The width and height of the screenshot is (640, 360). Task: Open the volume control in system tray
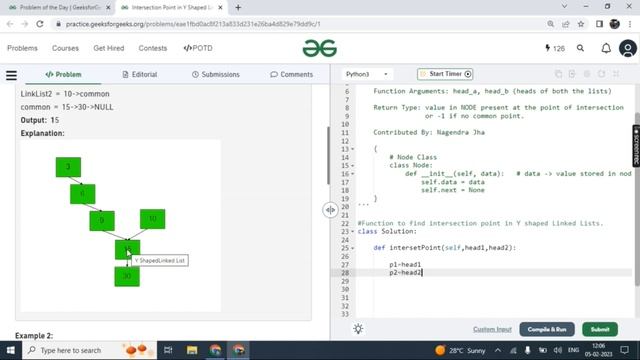(x=557, y=350)
